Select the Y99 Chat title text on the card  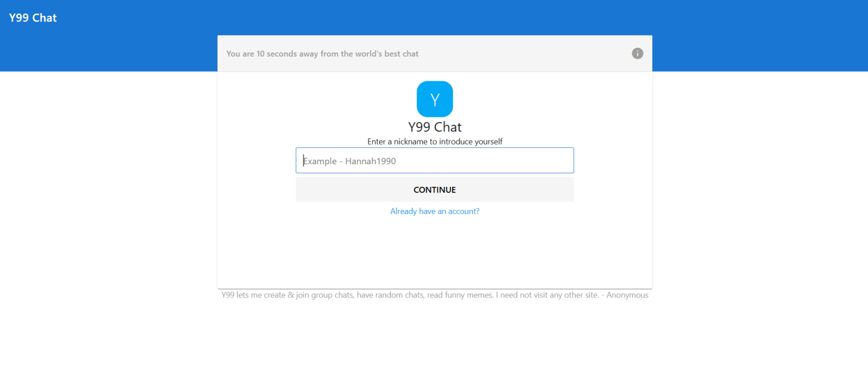pos(435,126)
